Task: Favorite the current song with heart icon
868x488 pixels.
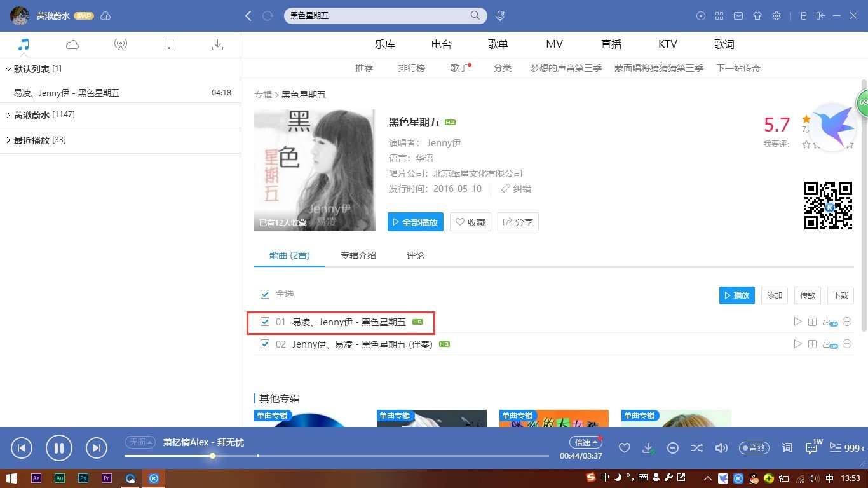Action: pos(625,448)
